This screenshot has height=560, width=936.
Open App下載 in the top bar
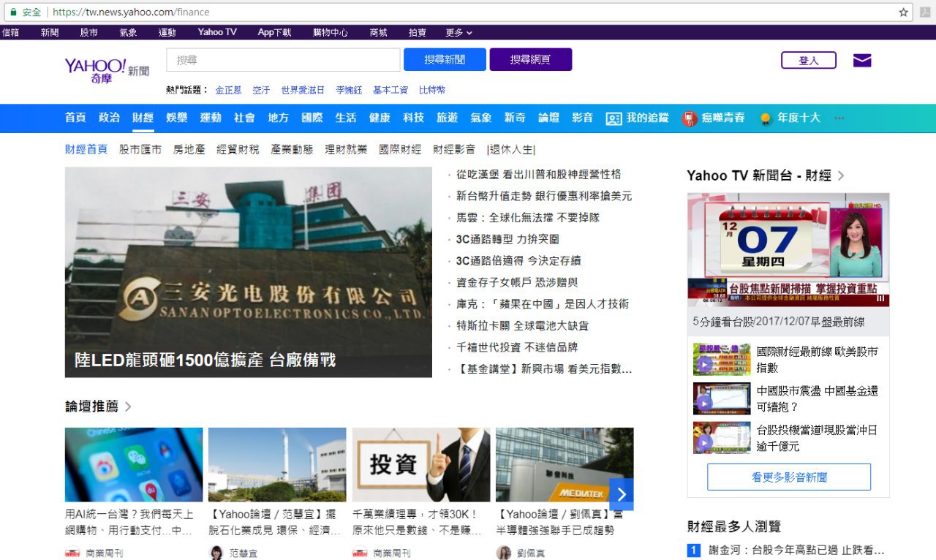(274, 32)
